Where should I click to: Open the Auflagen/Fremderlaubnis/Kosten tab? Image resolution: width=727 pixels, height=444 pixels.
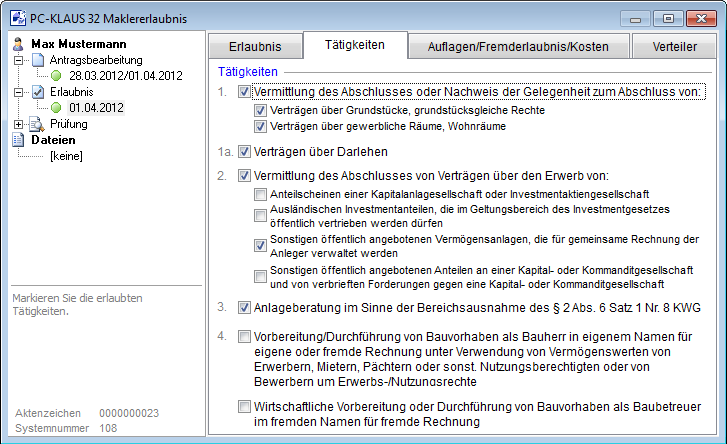(517, 46)
